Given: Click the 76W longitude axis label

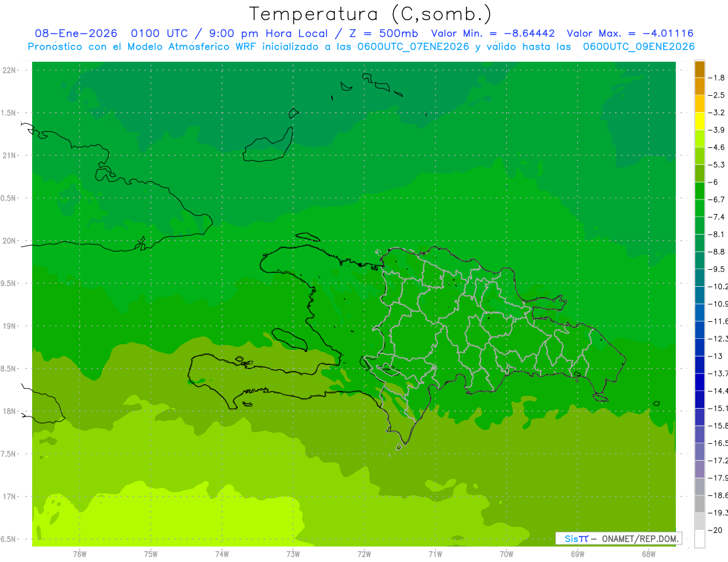Looking at the screenshot, I should click(79, 554).
